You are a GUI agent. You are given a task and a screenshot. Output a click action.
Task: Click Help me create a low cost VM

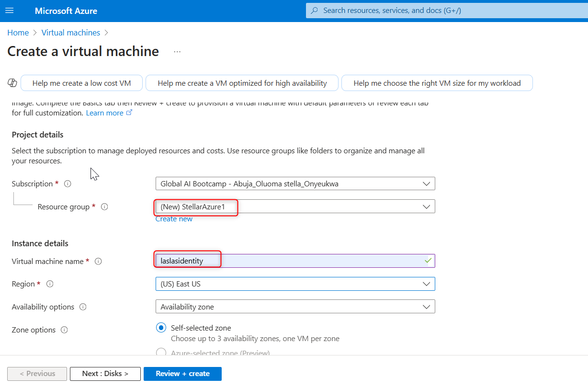[82, 83]
